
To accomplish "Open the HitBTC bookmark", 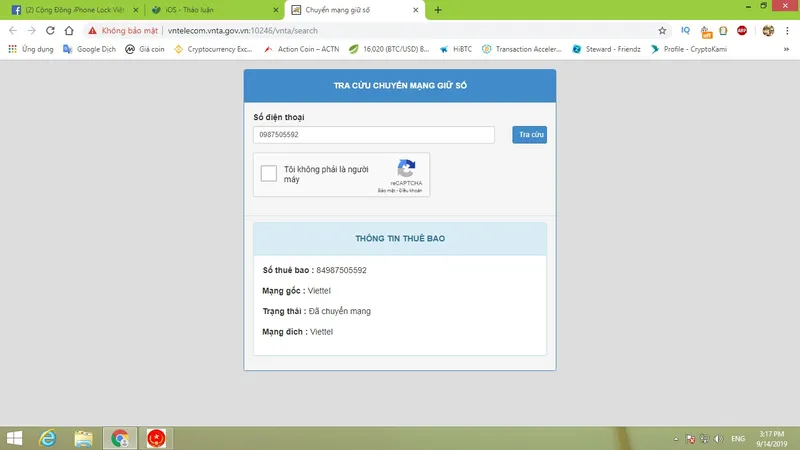I will click(x=455, y=48).
